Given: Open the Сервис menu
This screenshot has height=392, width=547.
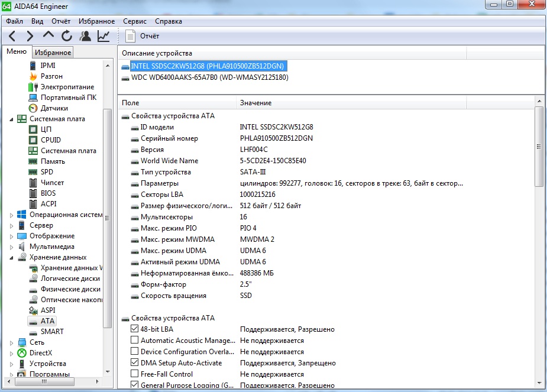Looking at the screenshot, I should click(135, 21).
